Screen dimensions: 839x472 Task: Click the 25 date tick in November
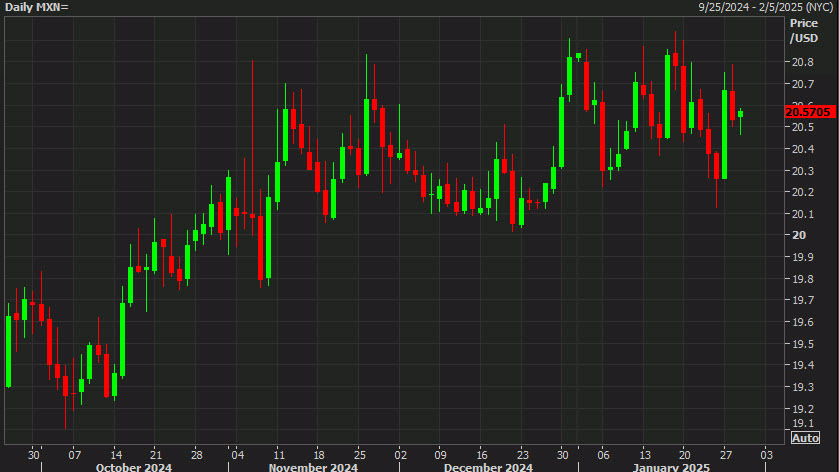coord(360,455)
